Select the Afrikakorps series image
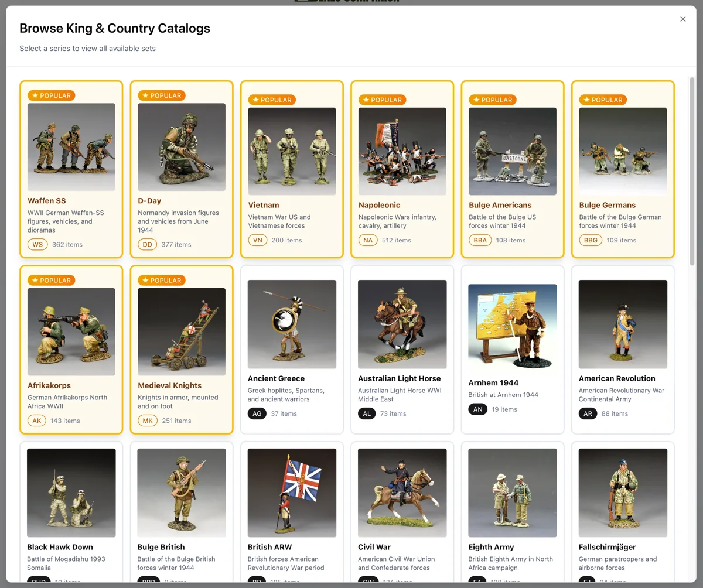This screenshot has width=703, height=588. pyautogui.click(x=71, y=331)
